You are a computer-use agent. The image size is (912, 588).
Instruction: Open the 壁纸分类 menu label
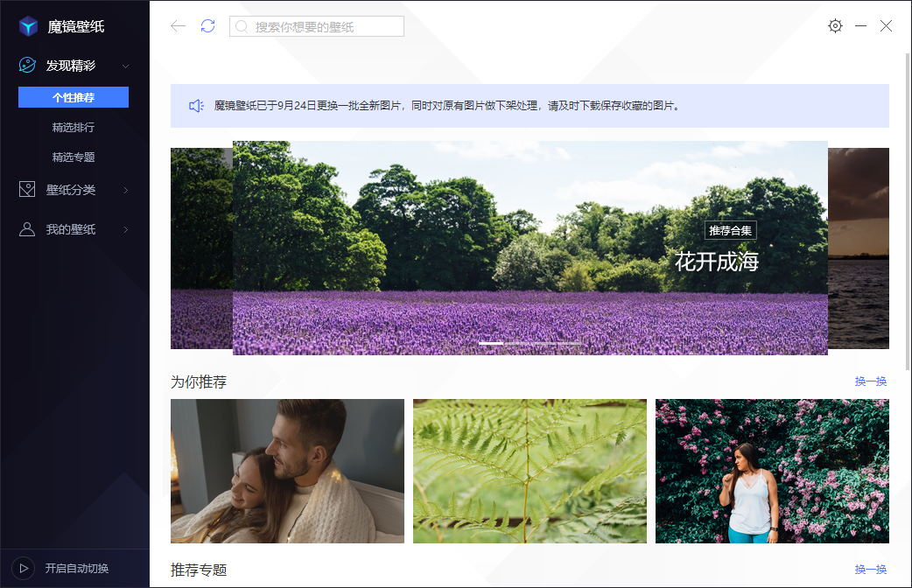click(x=71, y=190)
